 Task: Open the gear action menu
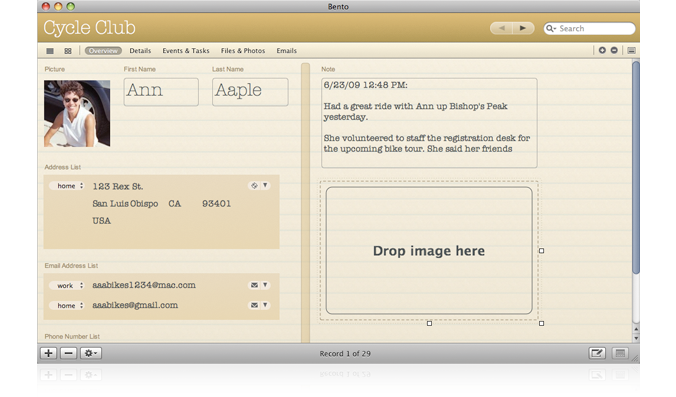click(90, 353)
